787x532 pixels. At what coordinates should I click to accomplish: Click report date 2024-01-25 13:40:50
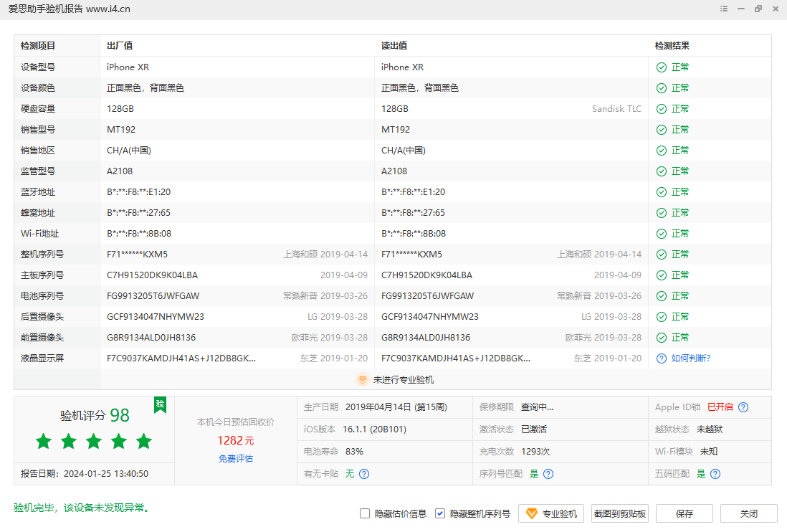tap(106, 474)
